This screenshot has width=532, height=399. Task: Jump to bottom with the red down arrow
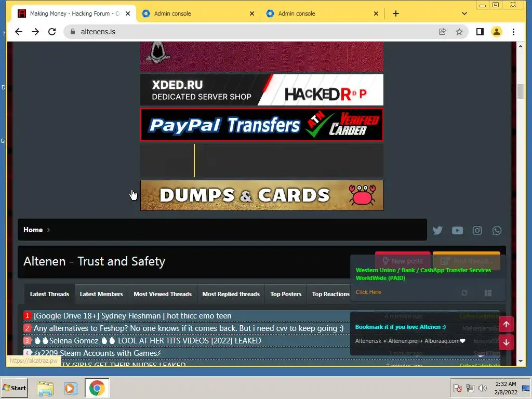pyautogui.click(x=506, y=342)
